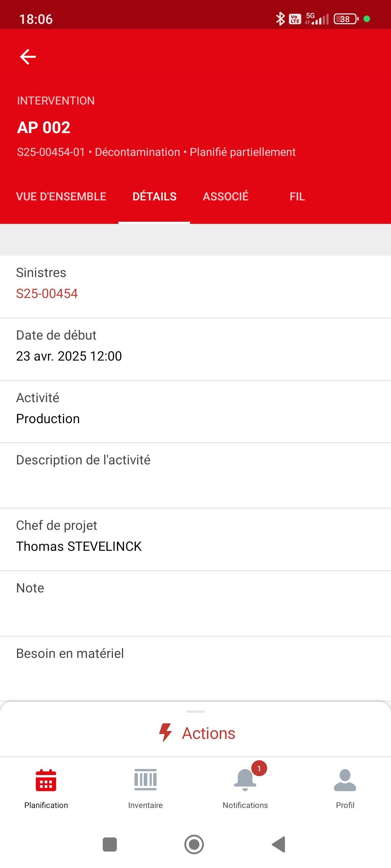Open the Profil person icon
Screen dimensions: 391x868
tap(345, 780)
